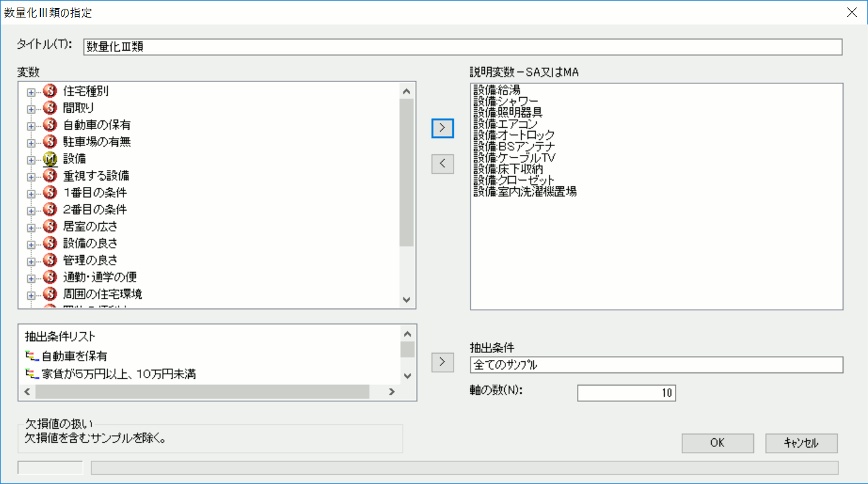This screenshot has height=484, width=868.
Task: Click the variable list scroll-up arrow
Action: (406, 91)
